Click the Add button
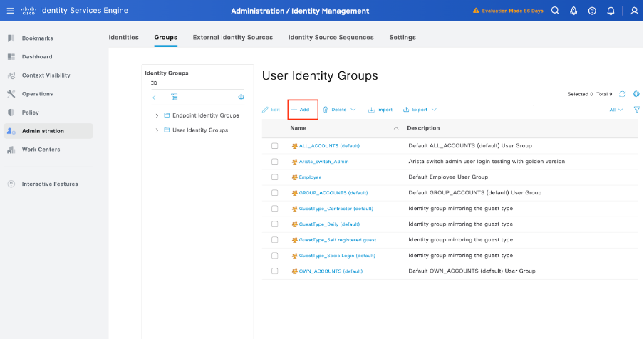The width and height of the screenshot is (644, 339). click(300, 110)
